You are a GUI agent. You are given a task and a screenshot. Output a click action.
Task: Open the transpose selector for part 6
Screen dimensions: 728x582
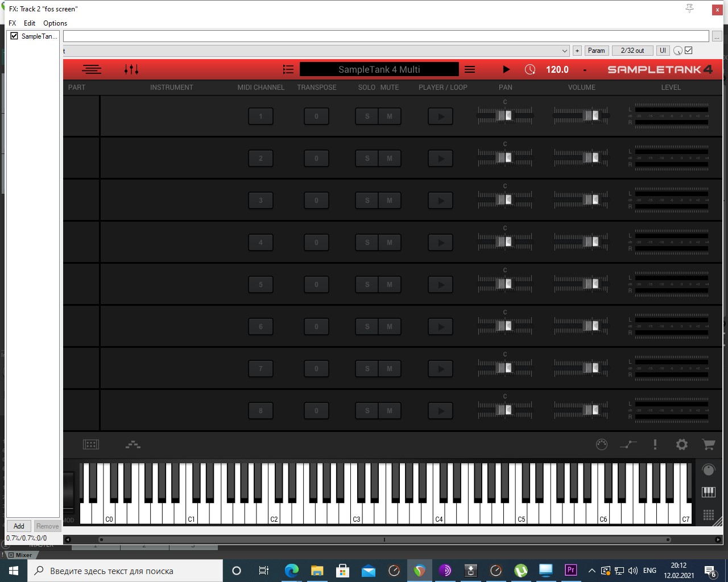click(317, 327)
